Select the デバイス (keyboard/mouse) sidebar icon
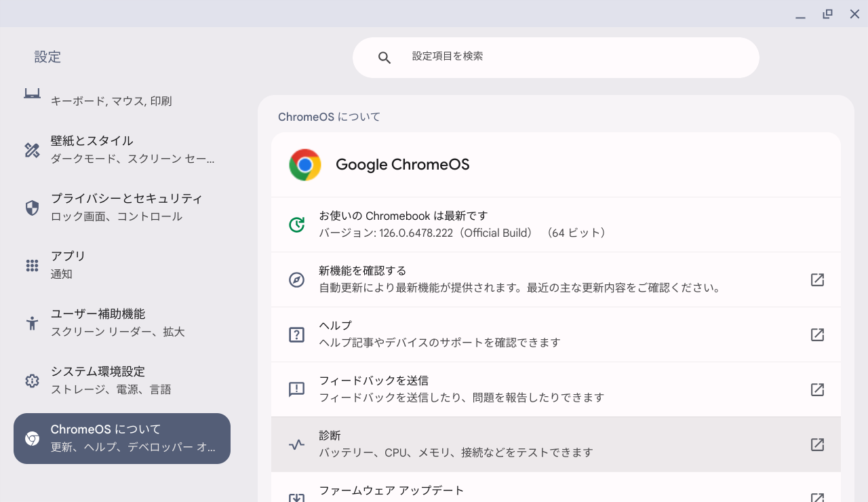 [32, 93]
